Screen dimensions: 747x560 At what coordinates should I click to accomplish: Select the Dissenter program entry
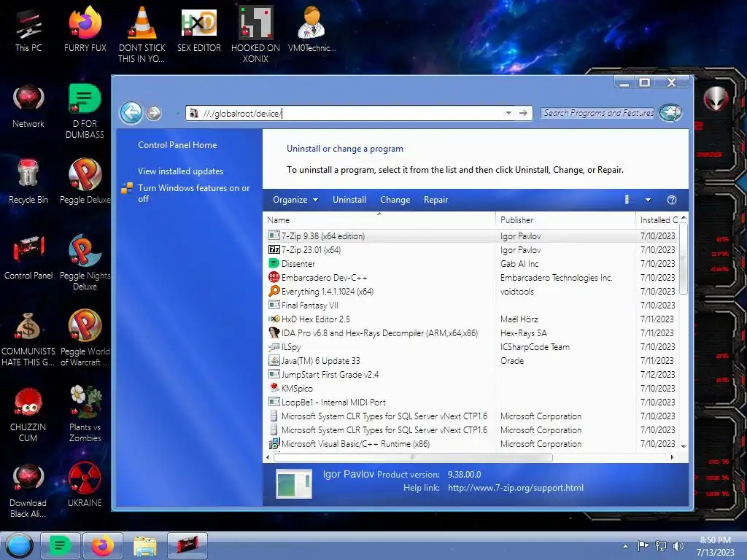tap(472, 264)
